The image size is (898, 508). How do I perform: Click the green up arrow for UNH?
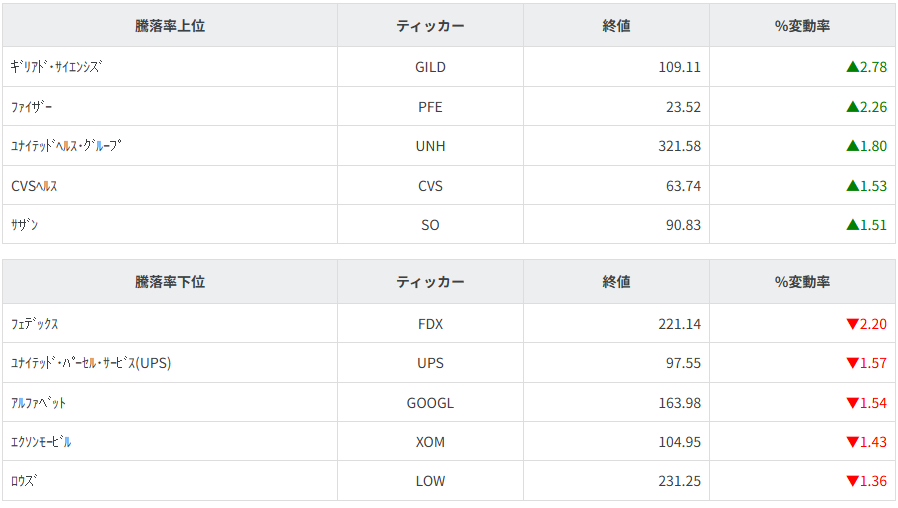coord(852,146)
